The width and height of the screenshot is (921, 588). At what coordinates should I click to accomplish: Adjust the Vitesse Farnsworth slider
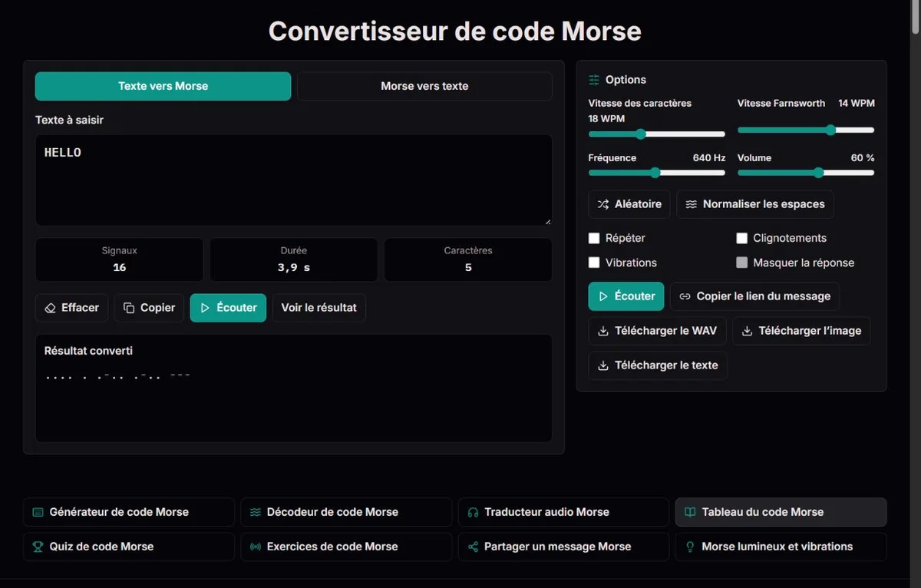pyautogui.click(x=806, y=130)
